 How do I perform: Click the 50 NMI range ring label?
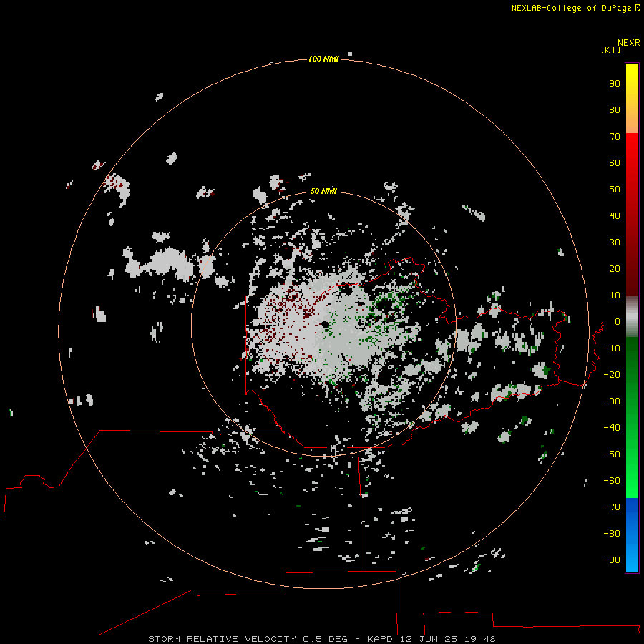click(323, 191)
